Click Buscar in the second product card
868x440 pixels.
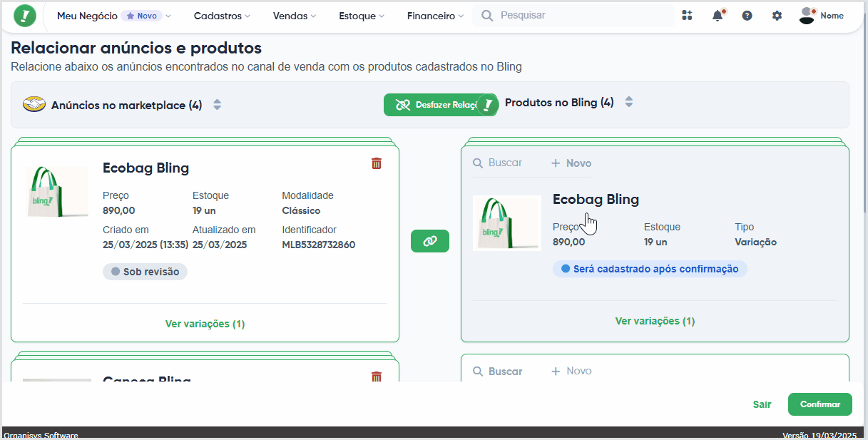(x=498, y=371)
